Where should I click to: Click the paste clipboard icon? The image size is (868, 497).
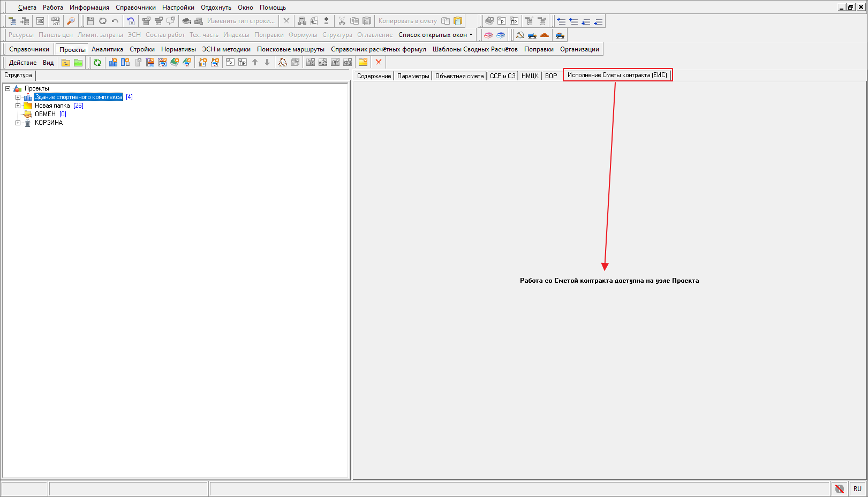367,21
